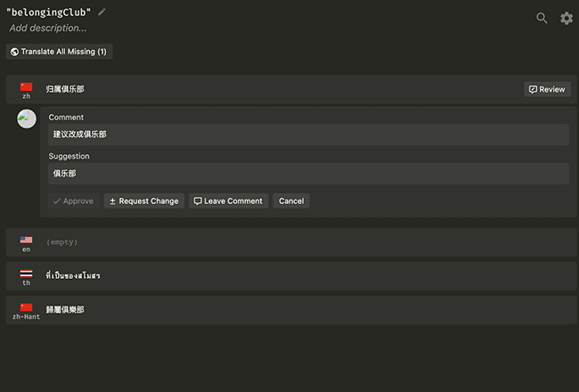579x392 pixels.
Task: Click the Approve button
Action: [73, 201]
